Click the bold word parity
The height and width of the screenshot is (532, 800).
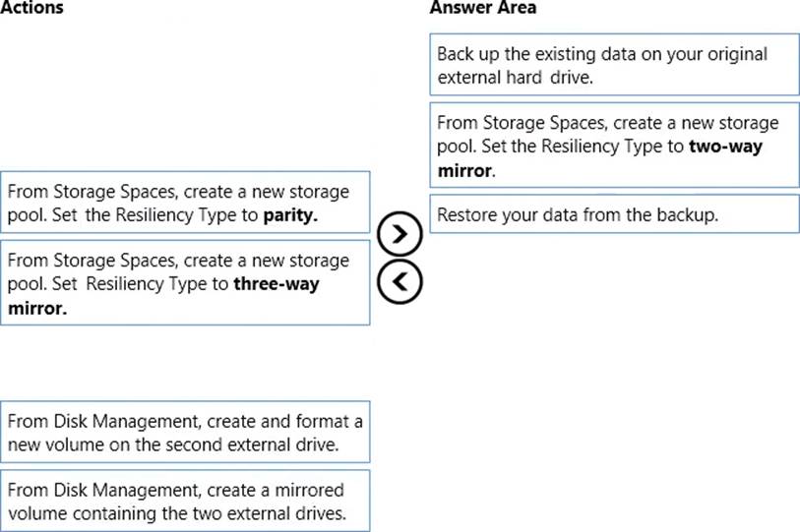[290, 216]
